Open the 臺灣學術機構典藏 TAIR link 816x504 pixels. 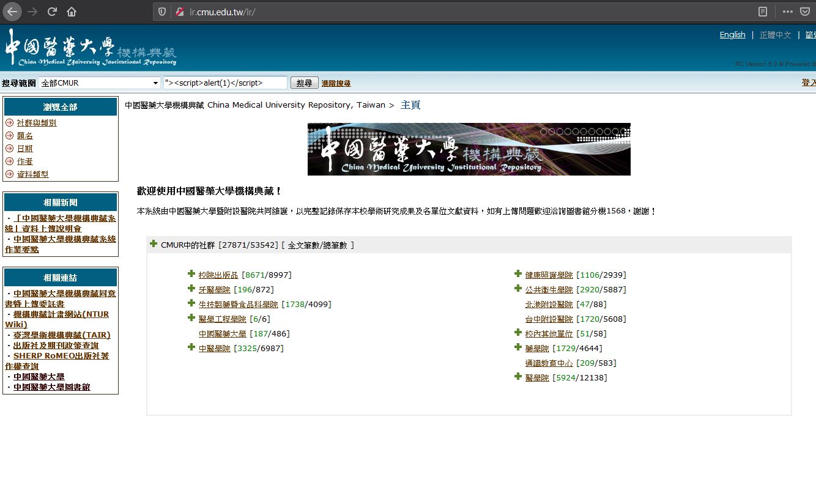62,335
